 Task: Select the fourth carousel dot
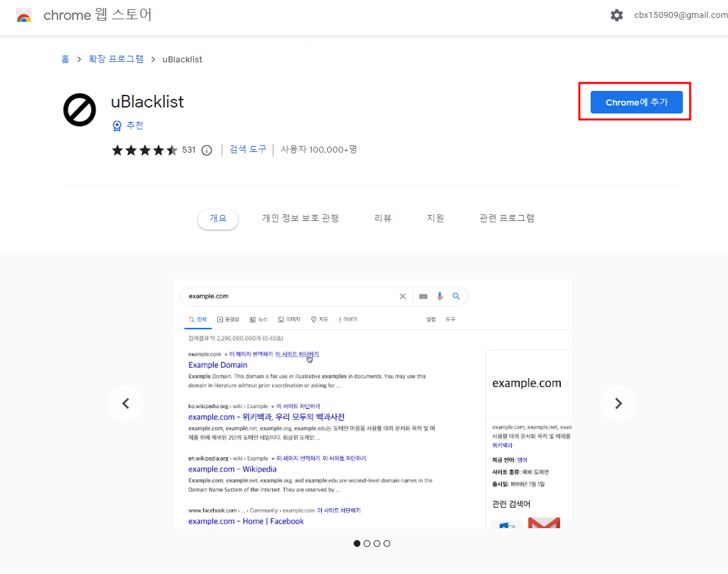[x=387, y=543]
